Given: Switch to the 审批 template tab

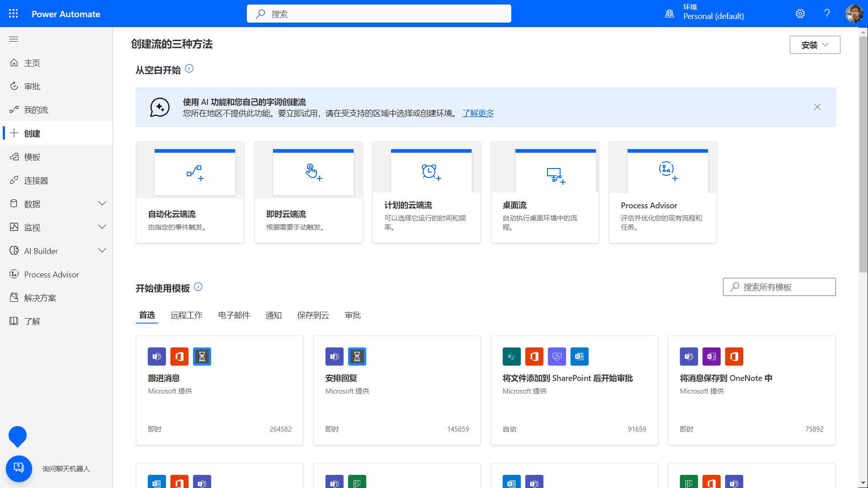Looking at the screenshot, I should coord(353,315).
